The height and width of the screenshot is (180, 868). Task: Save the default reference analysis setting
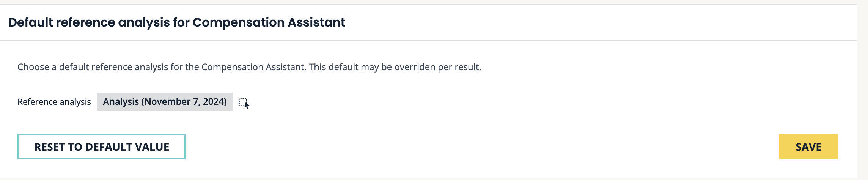[x=808, y=147]
